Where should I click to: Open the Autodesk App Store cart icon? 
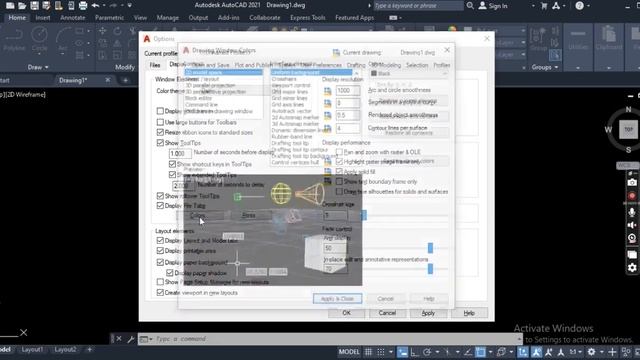tap(544, 6)
